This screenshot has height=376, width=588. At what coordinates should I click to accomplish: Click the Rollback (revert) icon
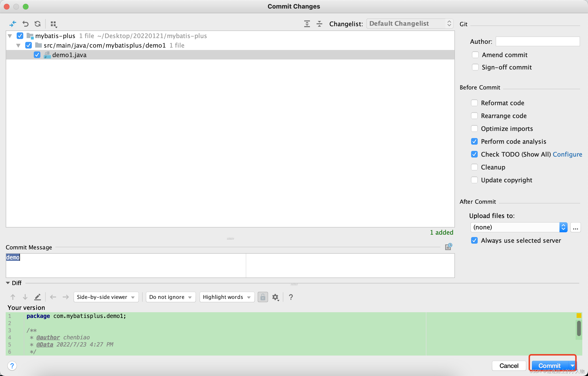pos(25,24)
